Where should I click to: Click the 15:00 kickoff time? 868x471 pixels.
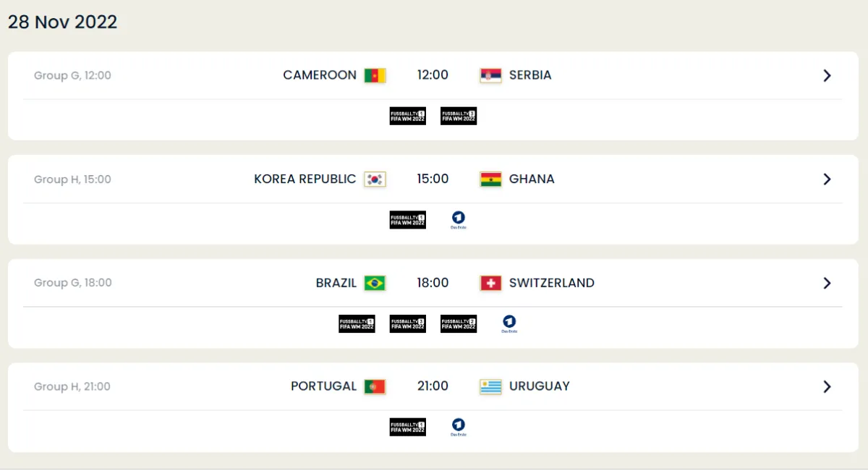click(433, 179)
